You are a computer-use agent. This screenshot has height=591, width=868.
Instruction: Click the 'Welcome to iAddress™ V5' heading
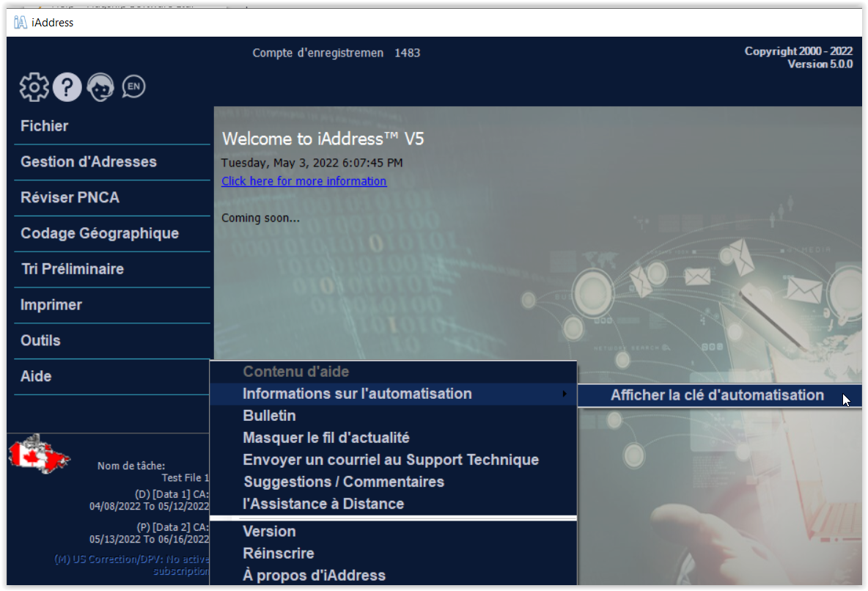[x=323, y=139]
